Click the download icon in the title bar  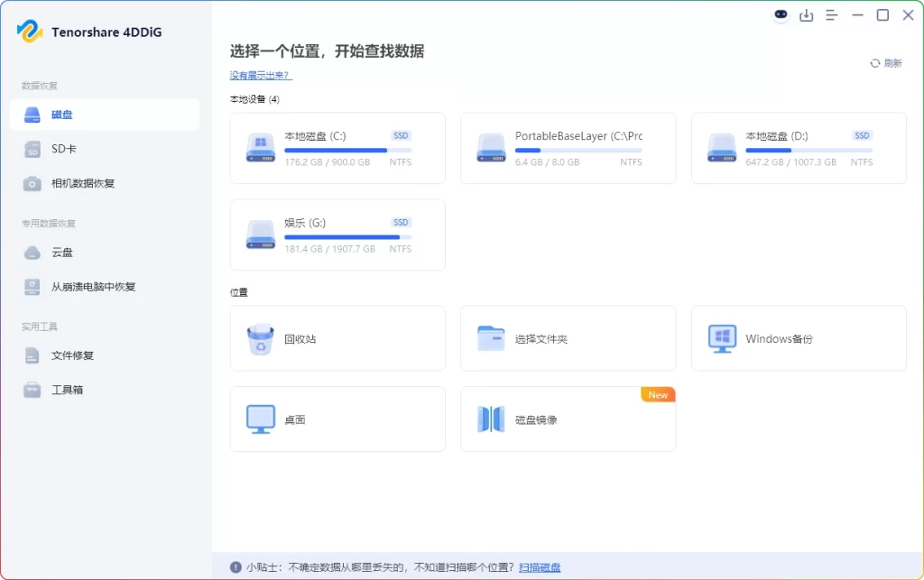(x=807, y=14)
